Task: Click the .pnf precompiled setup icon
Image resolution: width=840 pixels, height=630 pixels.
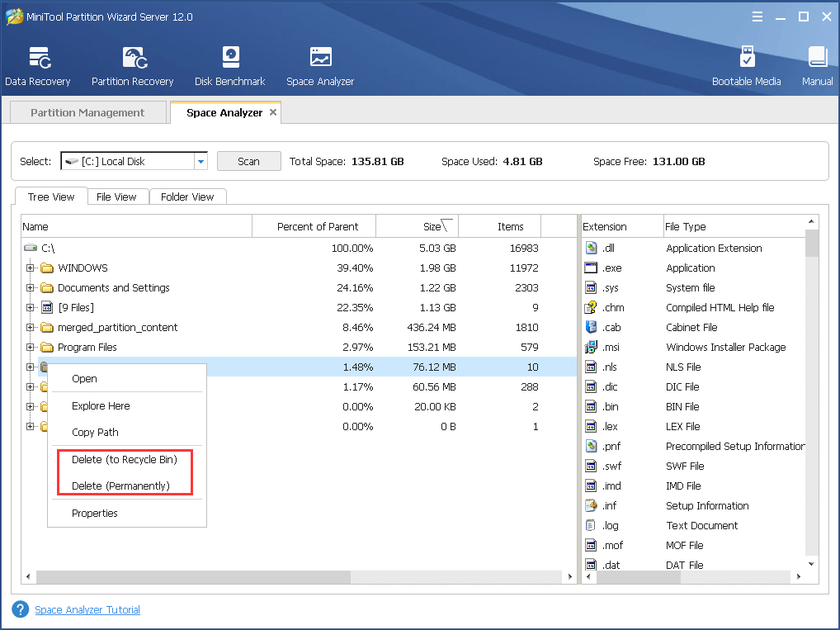Action: click(x=591, y=446)
